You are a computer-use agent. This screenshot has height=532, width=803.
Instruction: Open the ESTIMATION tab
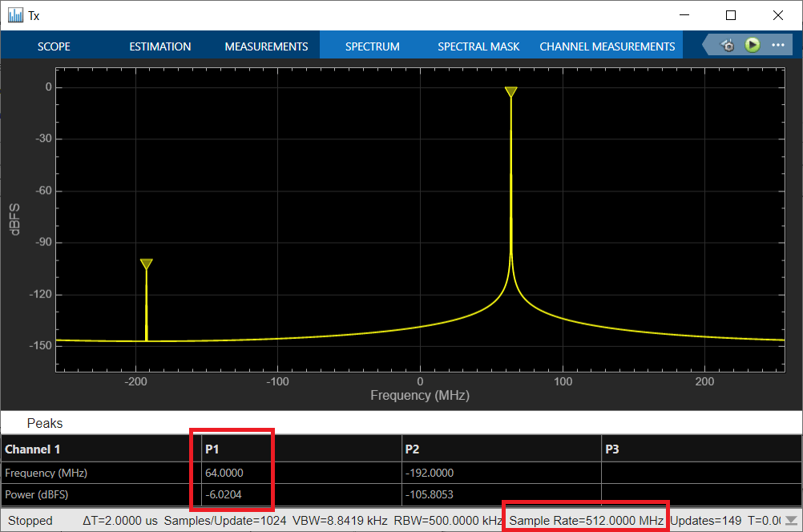point(159,46)
